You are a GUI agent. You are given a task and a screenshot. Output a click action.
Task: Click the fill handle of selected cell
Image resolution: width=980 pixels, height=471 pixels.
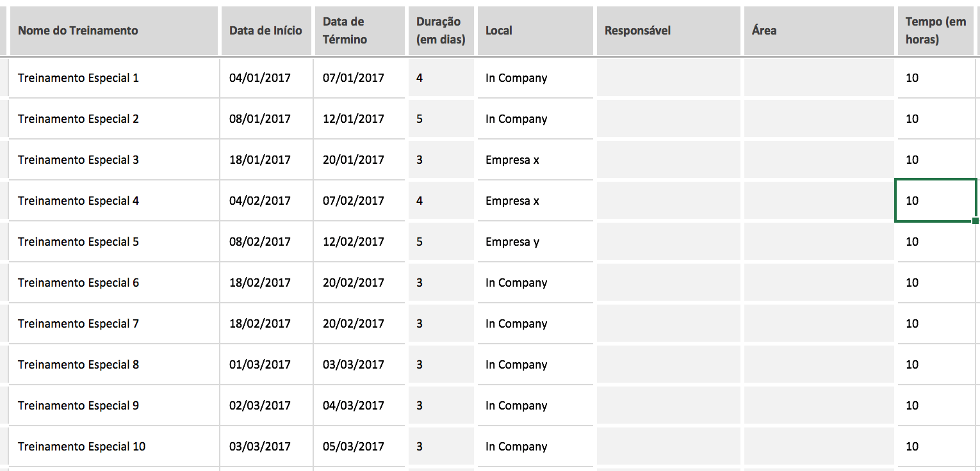coord(975,221)
